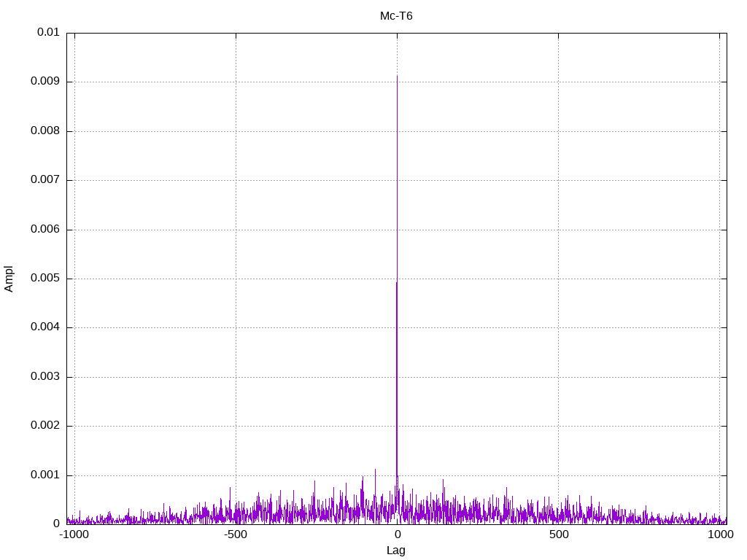Viewport: 747px width, 560px height.
Task: Select the "Ampl" y-axis label
Action: click(9, 279)
